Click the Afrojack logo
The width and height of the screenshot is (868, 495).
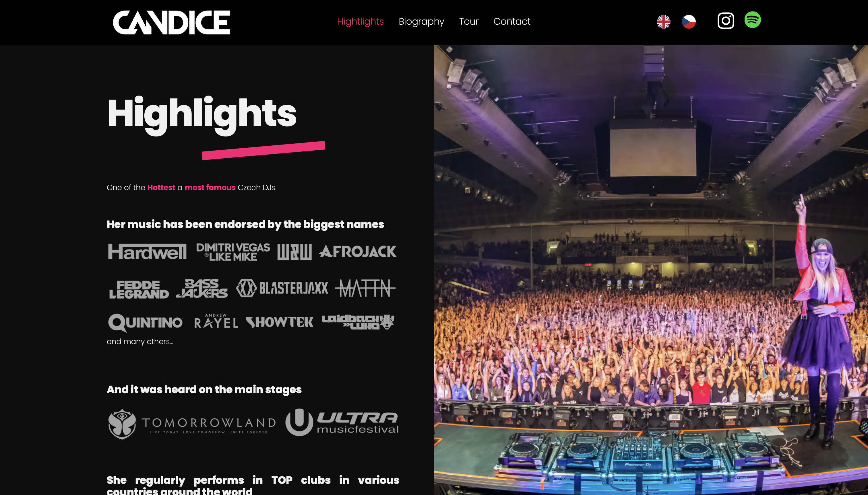(358, 252)
